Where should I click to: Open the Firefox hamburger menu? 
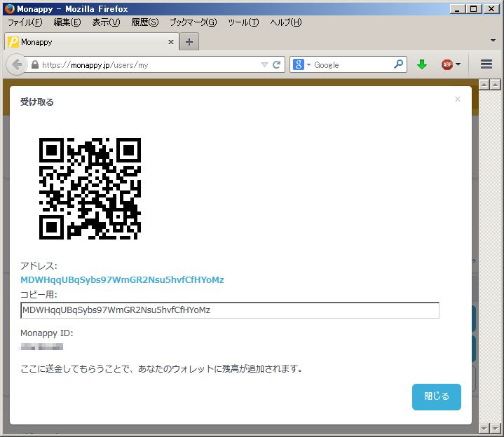point(486,64)
